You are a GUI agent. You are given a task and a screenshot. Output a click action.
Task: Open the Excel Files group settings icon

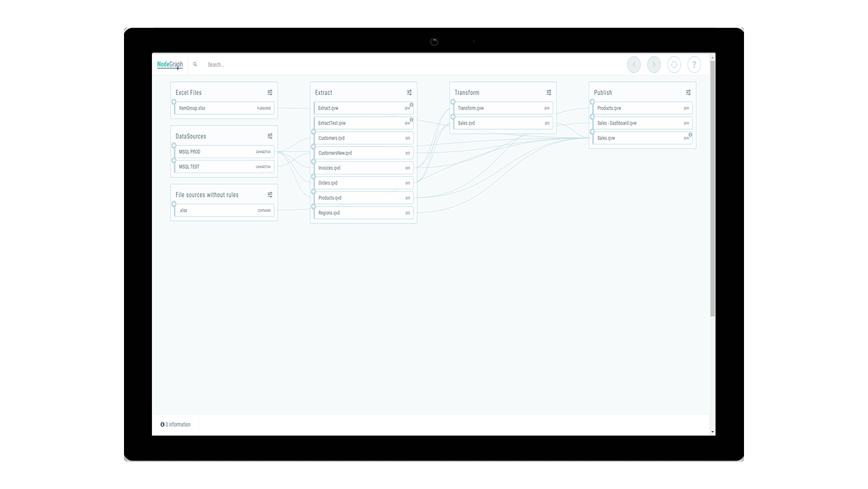point(270,92)
